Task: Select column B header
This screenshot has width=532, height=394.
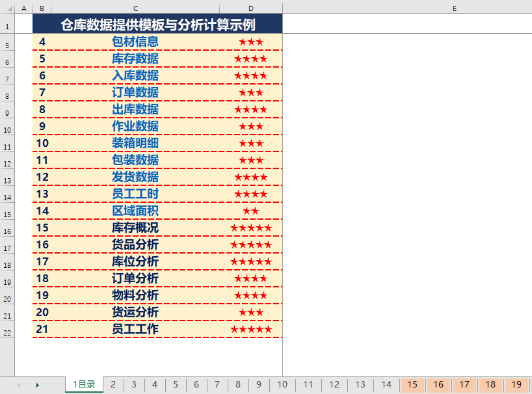Action: (x=42, y=8)
